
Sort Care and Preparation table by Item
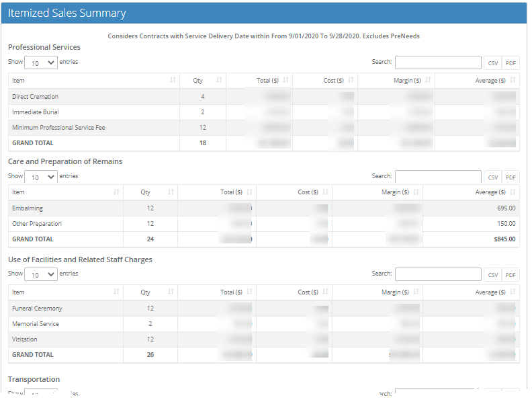coord(66,192)
